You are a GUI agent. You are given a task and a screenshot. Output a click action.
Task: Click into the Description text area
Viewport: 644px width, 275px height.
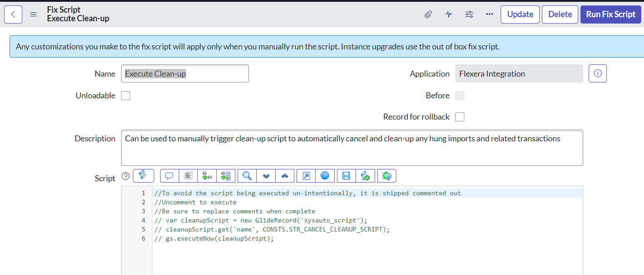coord(352,148)
